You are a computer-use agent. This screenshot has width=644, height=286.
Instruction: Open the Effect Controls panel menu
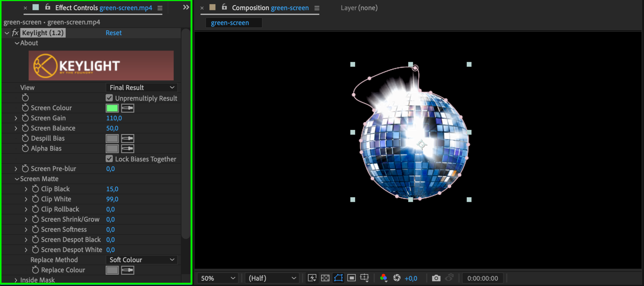point(160,8)
